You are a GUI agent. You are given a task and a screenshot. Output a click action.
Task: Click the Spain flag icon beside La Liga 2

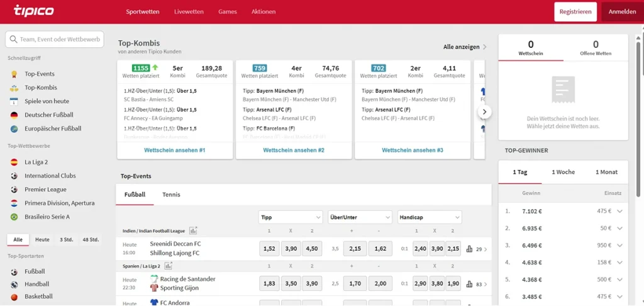pos(14,162)
